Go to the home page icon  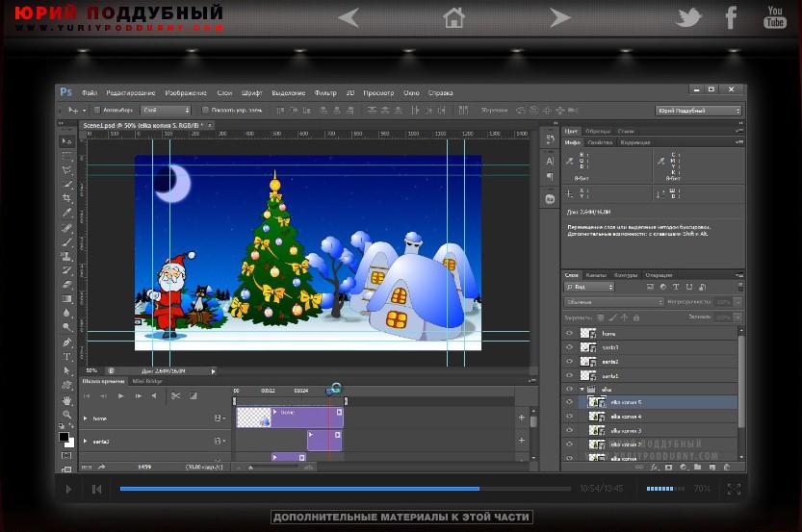click(453, 17)
